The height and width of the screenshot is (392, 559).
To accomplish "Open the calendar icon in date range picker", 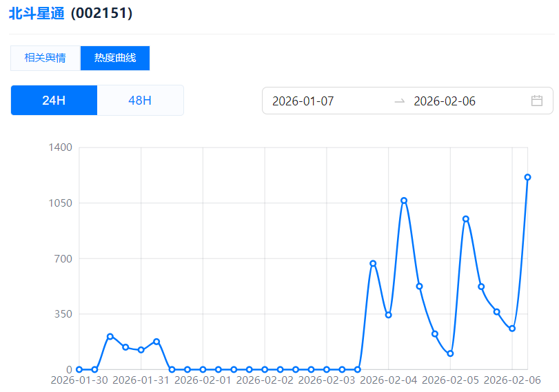I will [537, 101].
